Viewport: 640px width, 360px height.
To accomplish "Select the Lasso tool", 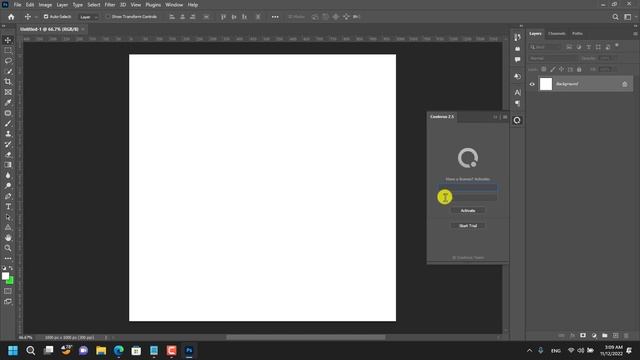I will [8, 60].
